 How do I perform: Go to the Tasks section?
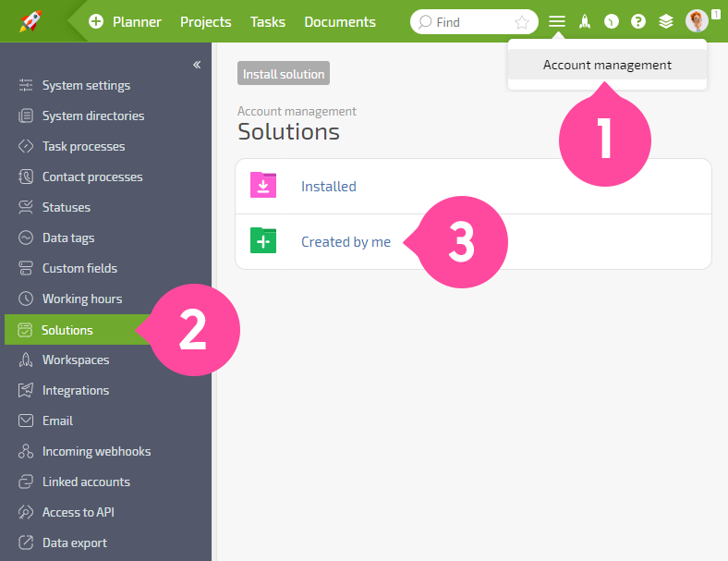(x=268, y=22)
